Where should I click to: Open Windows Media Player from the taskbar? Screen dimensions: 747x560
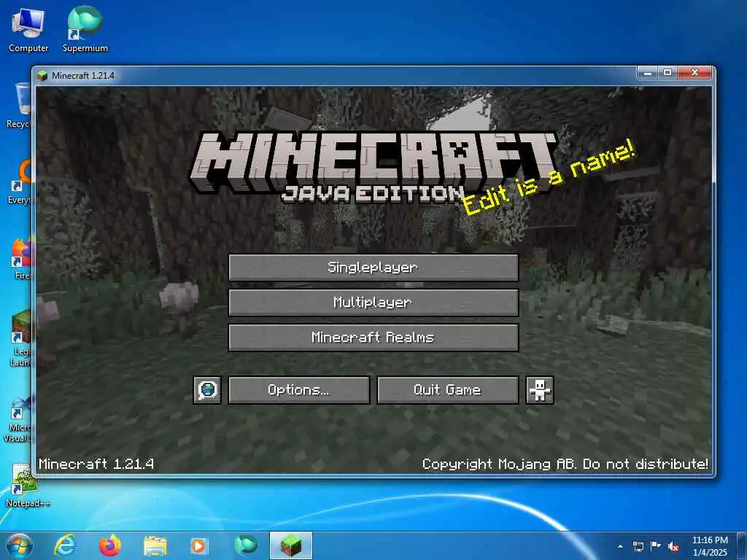[198, 546]
